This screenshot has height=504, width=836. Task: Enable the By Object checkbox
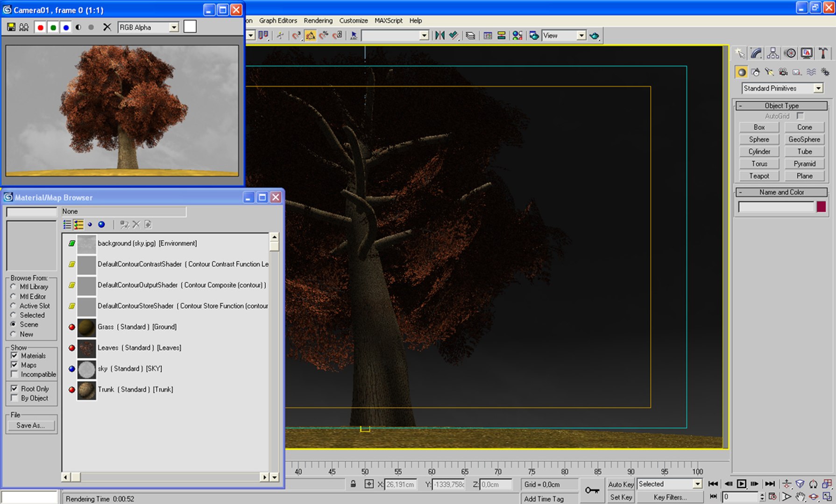click(x=14, y=398)
